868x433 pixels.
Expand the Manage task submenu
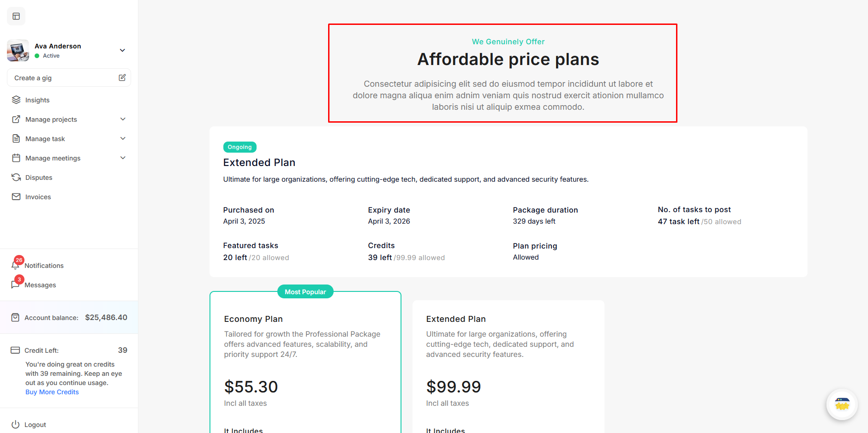click(123, 139)
